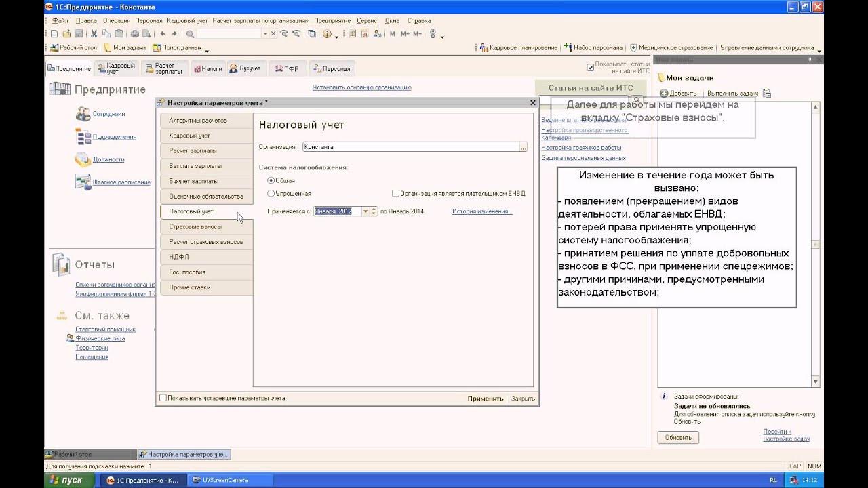Switch to Кадровый учет main tab
Screen dimensions: 868x488
(117, 68)
